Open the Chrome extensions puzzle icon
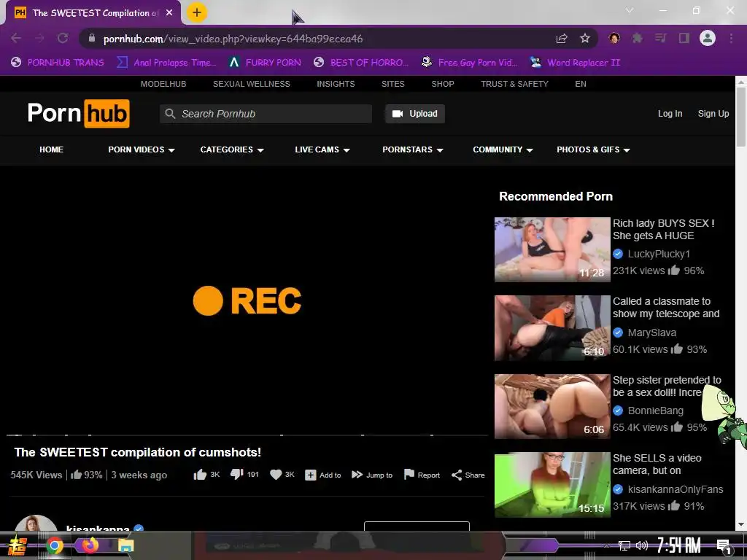Screen dimensions: 747x560 click(x=637, y=38)
